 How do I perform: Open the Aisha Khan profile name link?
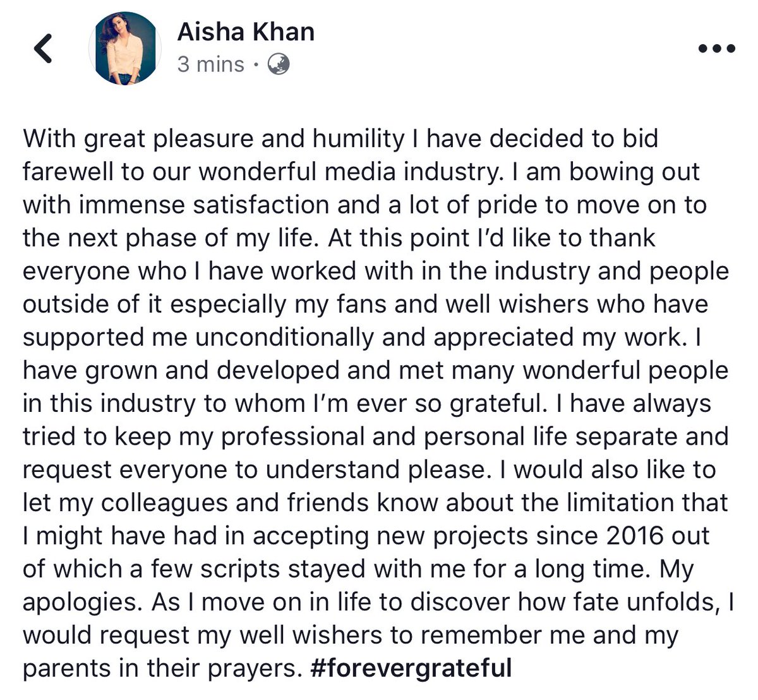click(x=246, y=32)
